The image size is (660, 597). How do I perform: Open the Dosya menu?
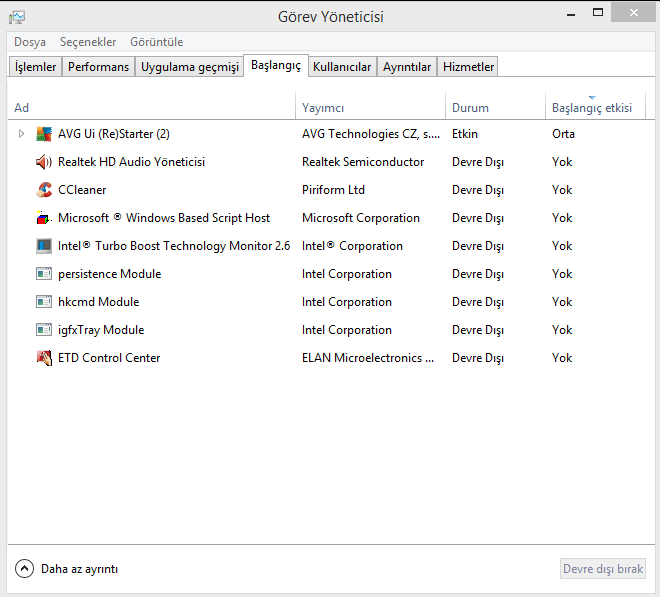(x=30, y=42)
